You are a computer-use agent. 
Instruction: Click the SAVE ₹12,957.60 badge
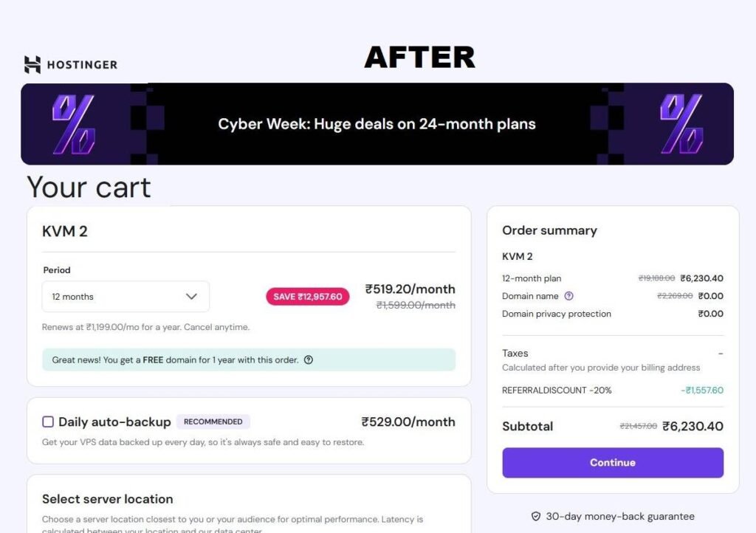[308, 297]
